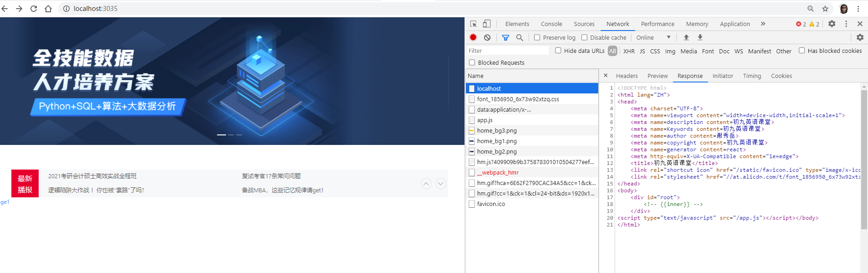Reload the localhost page
The height and width of the screenshot is (273, 868).
[x=34, y=9]
